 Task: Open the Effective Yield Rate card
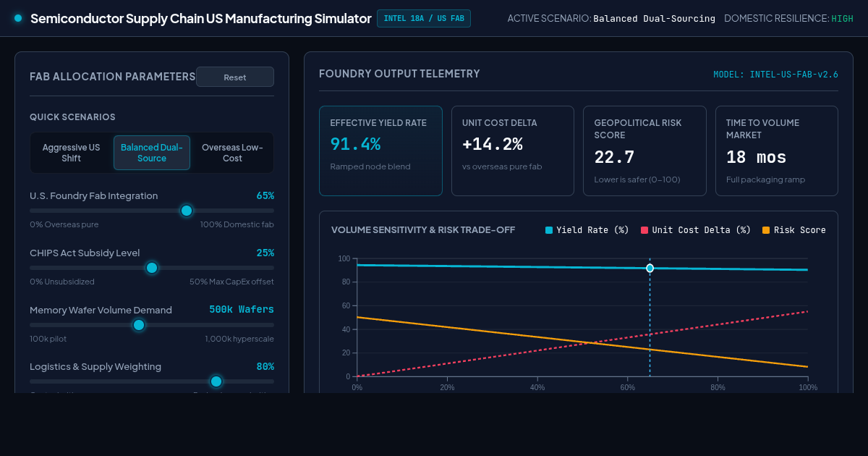[x=380, y=151]
